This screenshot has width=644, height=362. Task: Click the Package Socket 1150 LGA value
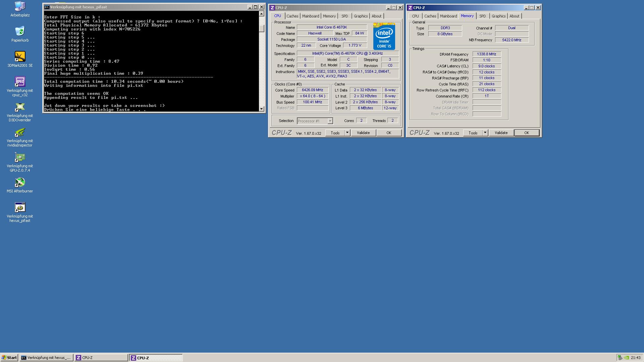coord(332,40)
